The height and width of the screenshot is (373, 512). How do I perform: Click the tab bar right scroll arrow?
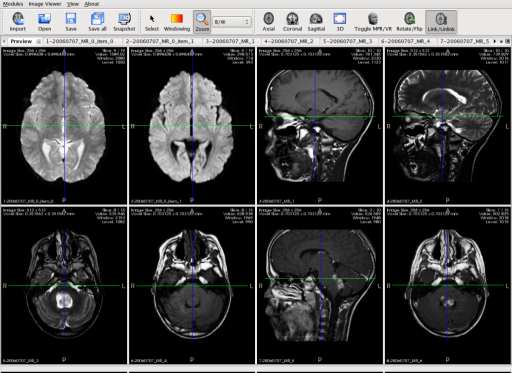[x=495, y=41]
